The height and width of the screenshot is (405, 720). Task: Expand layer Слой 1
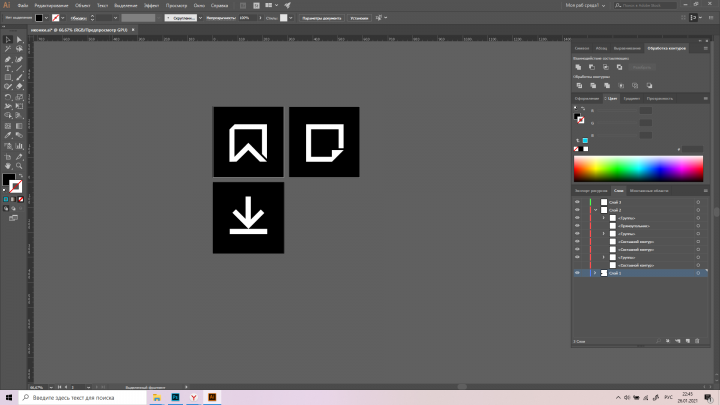click(x=596, y=273)
